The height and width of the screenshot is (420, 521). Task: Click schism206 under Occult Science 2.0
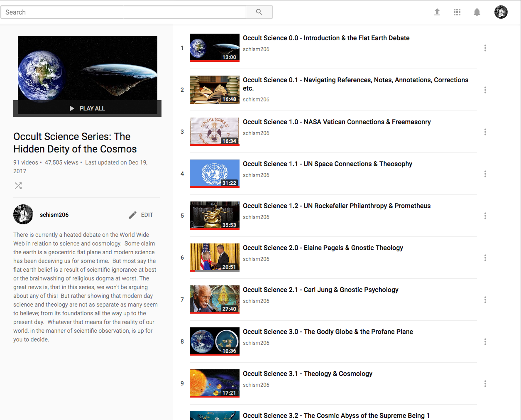[256, 259]
